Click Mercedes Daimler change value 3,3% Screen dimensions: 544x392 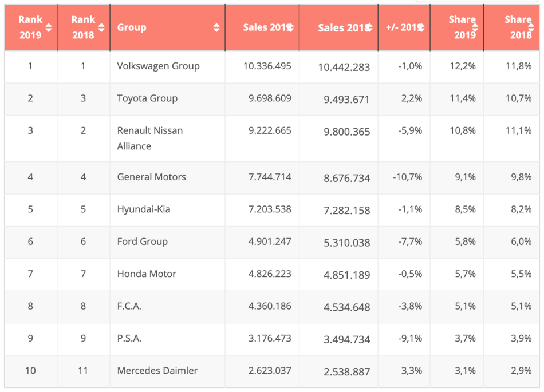click(412, 370)
